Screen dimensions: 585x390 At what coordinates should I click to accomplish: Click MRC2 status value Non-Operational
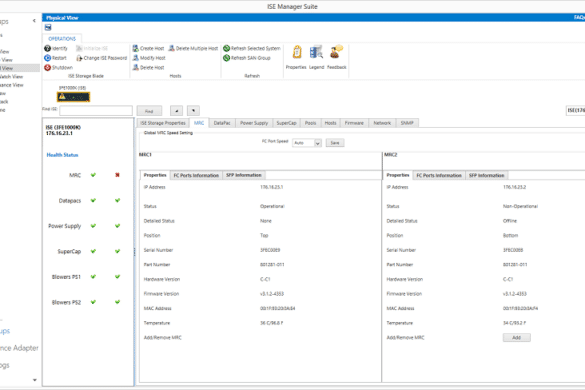point(520,206)
